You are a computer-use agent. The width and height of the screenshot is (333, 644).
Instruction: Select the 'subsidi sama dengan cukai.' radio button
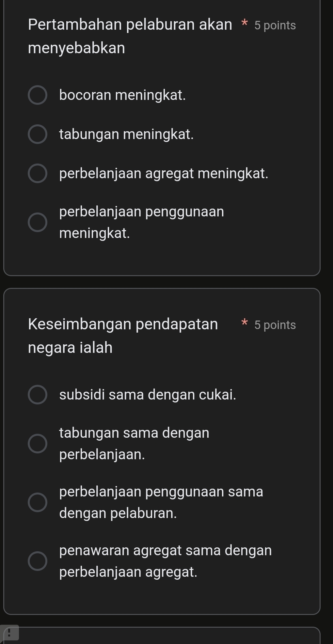pyautogui.click(x=38, y=395)
